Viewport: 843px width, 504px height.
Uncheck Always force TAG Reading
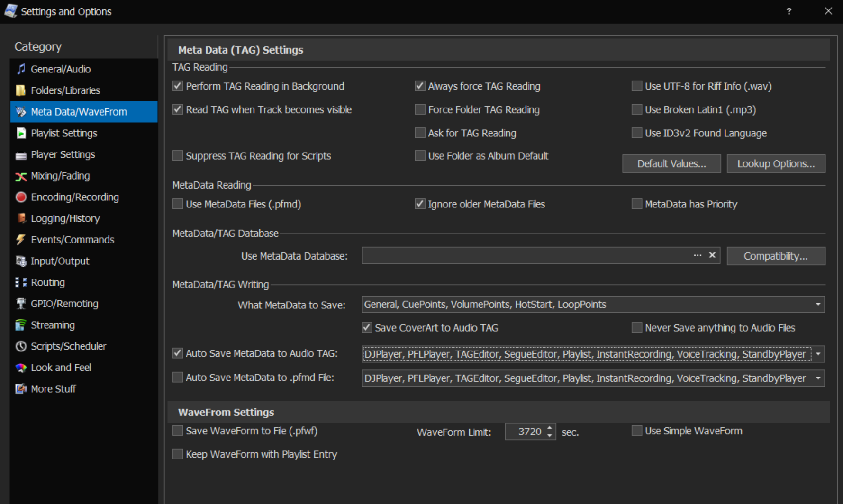(x=420, y=86)
